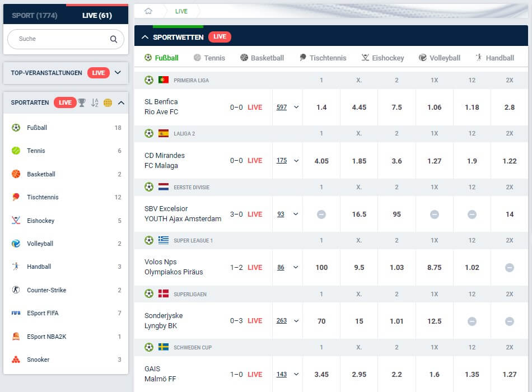Click Portugal flag beside Primeira Liga
Viewport: 532px width, 392px height.
coord(164,80)
